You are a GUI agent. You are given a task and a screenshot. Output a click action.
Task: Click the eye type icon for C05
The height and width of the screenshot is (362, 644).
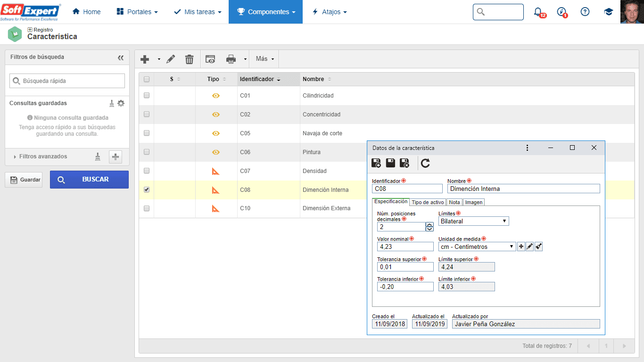216,133
